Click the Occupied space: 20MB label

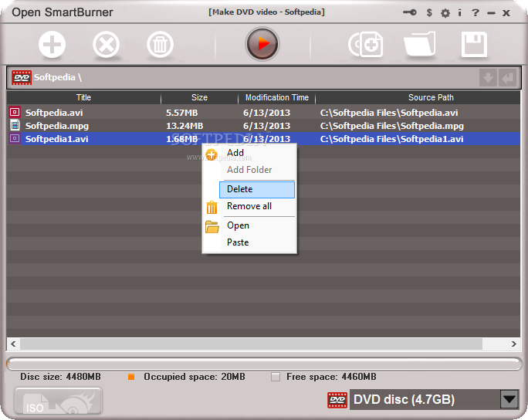point(195,377)
